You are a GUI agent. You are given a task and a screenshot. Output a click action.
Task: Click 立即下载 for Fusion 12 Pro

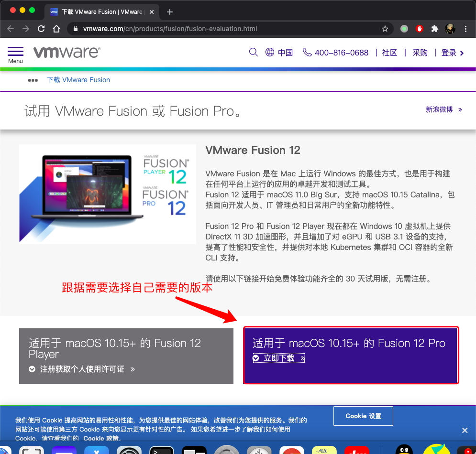(279, 358)
